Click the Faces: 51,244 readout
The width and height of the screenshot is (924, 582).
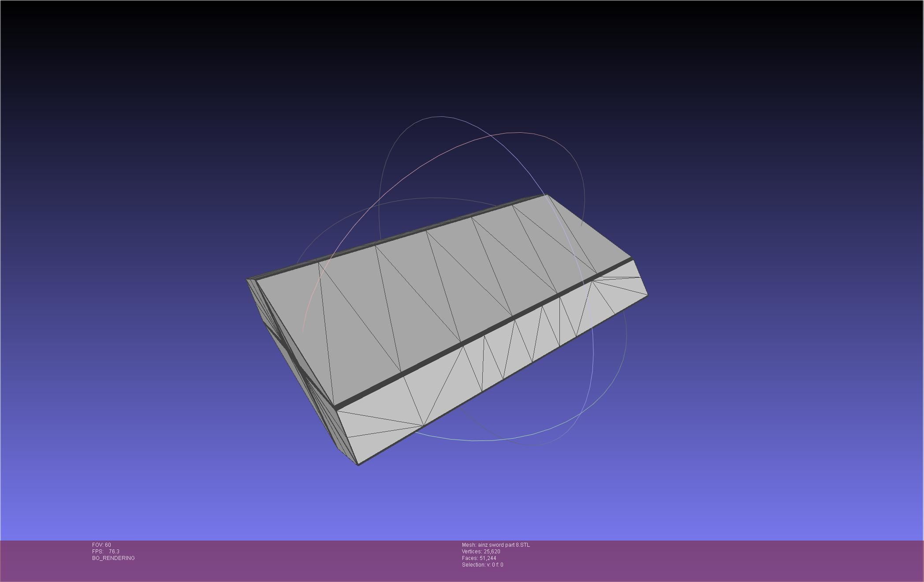point(479,558)
